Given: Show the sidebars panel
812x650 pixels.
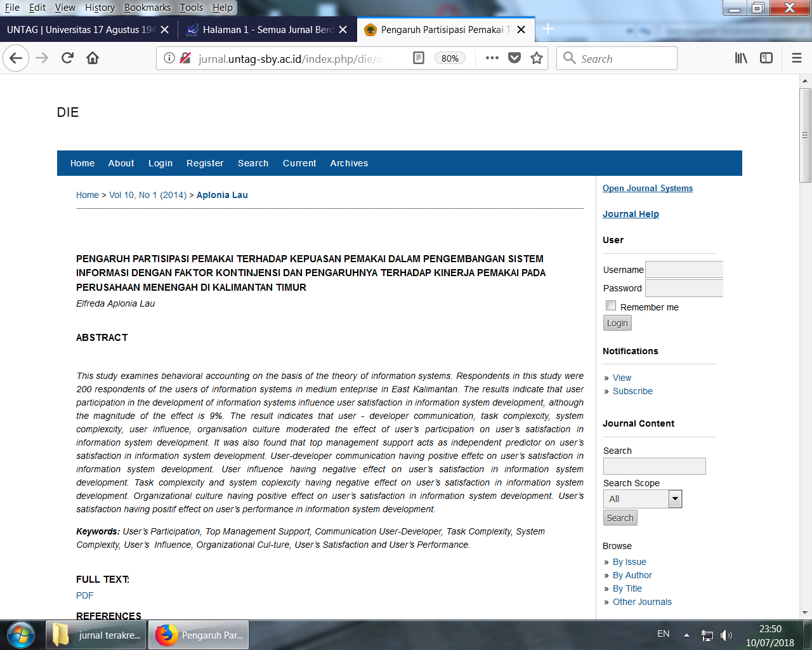Looking at the screenshot, I should click(x=766, y=58).
